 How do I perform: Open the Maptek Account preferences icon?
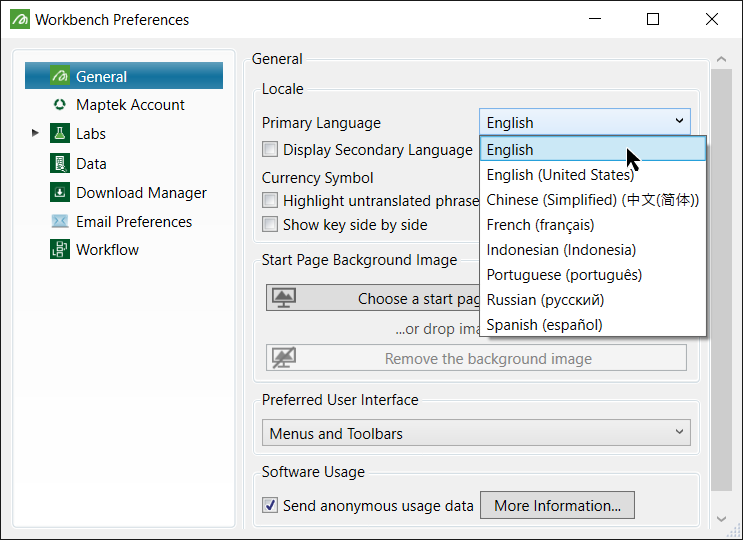pos(60,105)
